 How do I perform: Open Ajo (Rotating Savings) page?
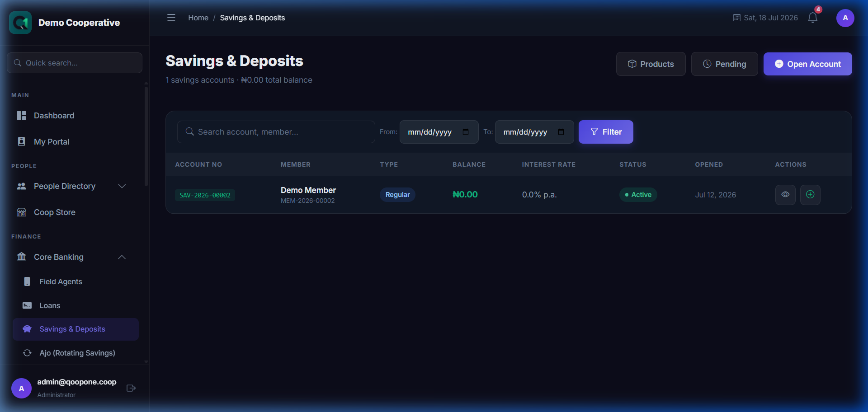75,353
